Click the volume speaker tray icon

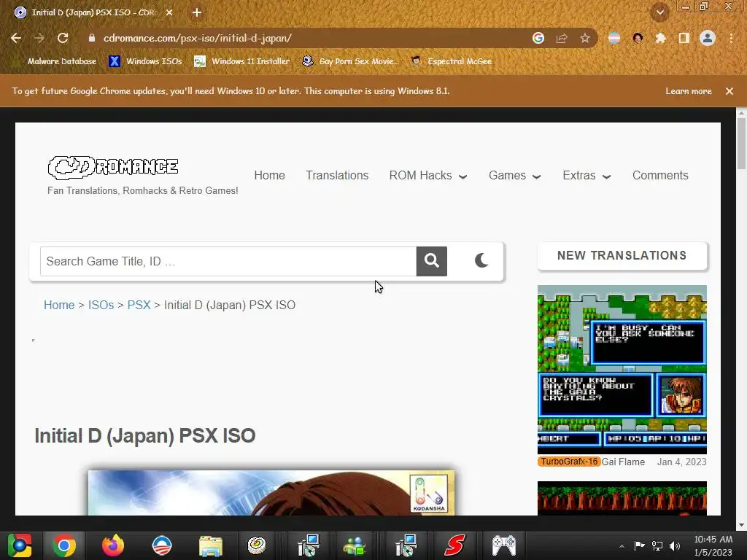(675, 546)
